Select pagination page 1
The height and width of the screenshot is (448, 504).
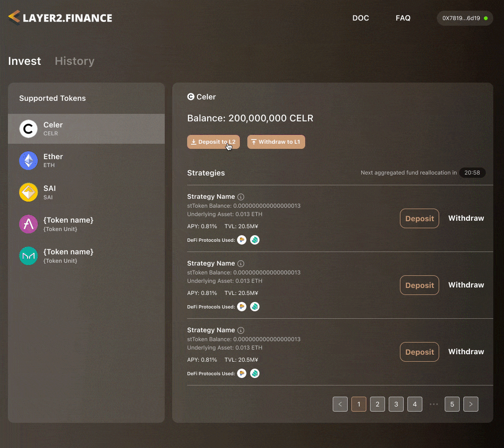(359, 404)
